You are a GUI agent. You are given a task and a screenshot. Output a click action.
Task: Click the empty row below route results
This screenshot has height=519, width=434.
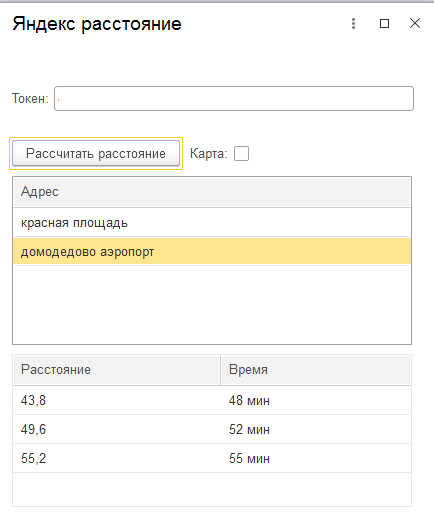pos(212,489)
